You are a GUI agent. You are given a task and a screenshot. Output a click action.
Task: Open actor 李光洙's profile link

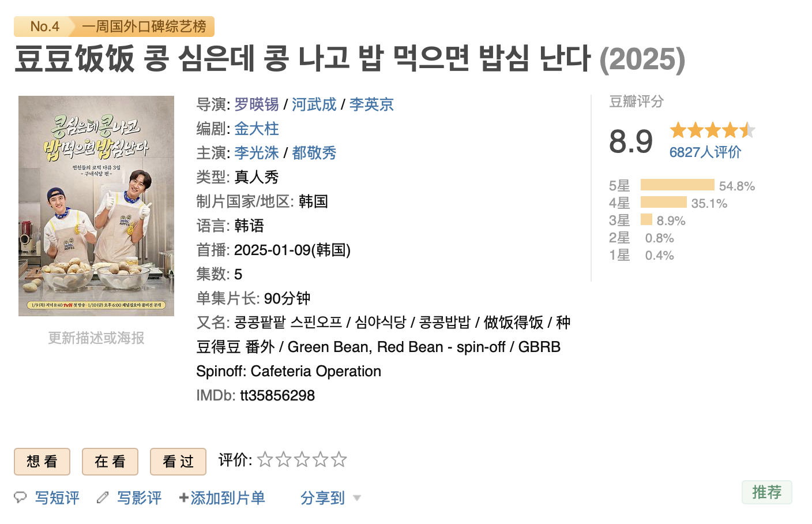(256, 153)
